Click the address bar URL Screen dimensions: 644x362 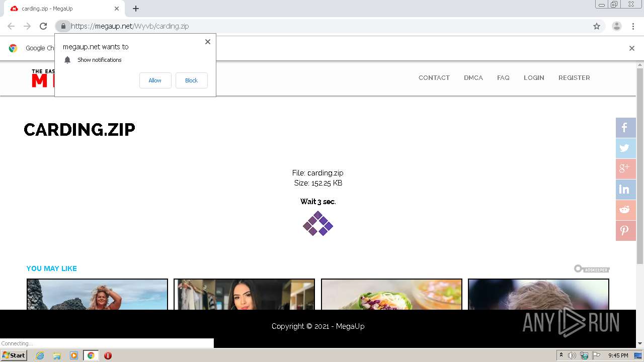[130, 26]
